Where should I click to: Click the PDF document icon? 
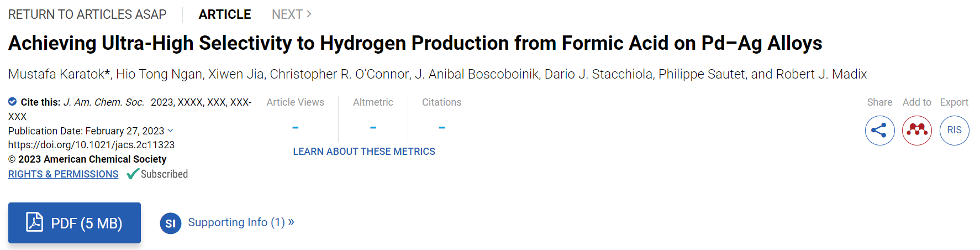[34, 222]
